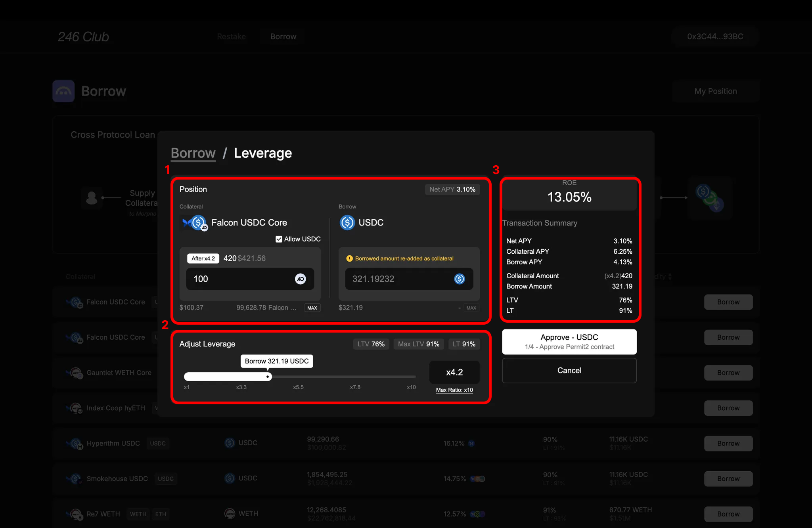Click the Borrow page logo icon
Viewport: 812px width, 528px height.
pyautogui.click(x=63, y=91)
